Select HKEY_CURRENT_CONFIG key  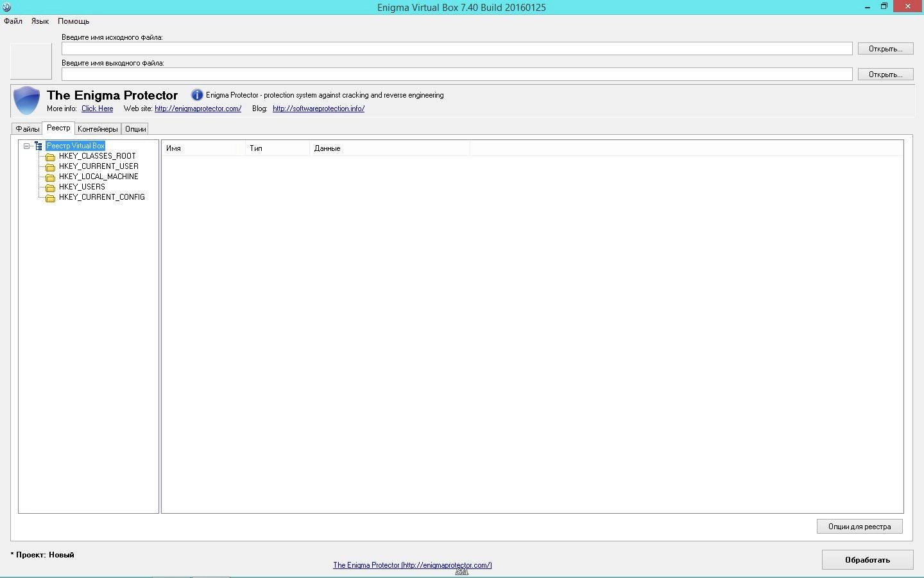pos(101,197)
